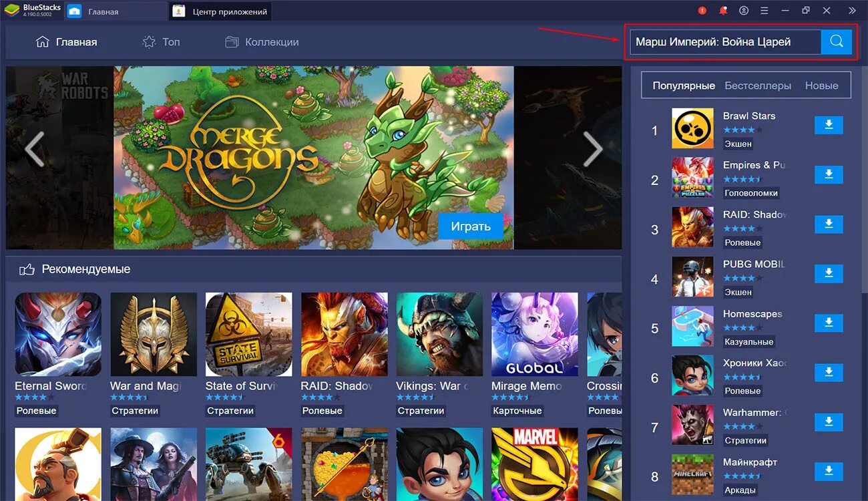Open Vikings: War of Clans tile
Viewport: 868px width, 501px height.
[x=439, y=334]
